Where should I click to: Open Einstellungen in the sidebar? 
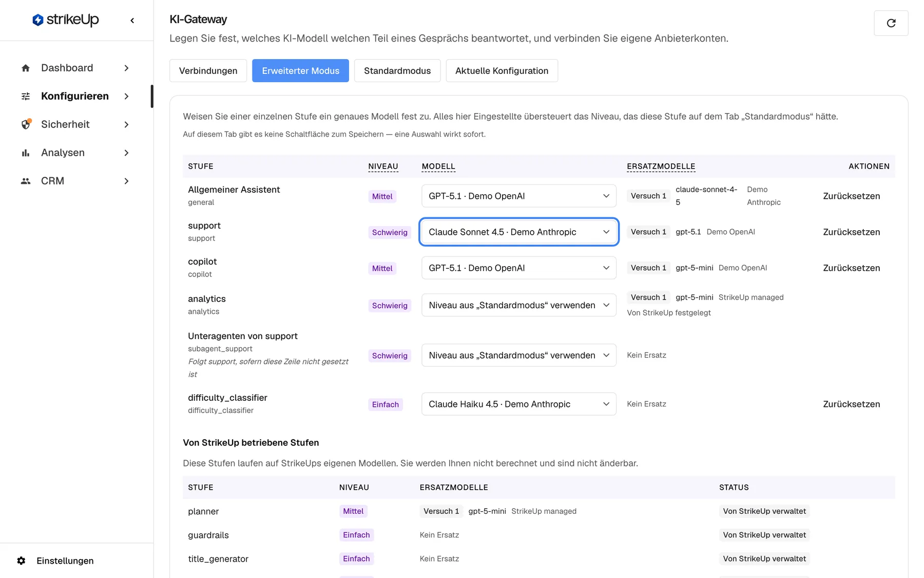tap(65, 561)
